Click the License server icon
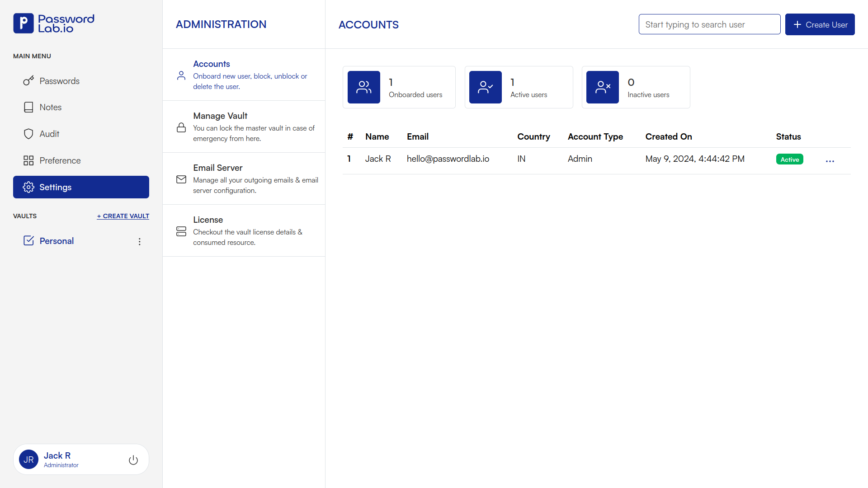This screenshot has width=868, height=488. pos(181,231)
